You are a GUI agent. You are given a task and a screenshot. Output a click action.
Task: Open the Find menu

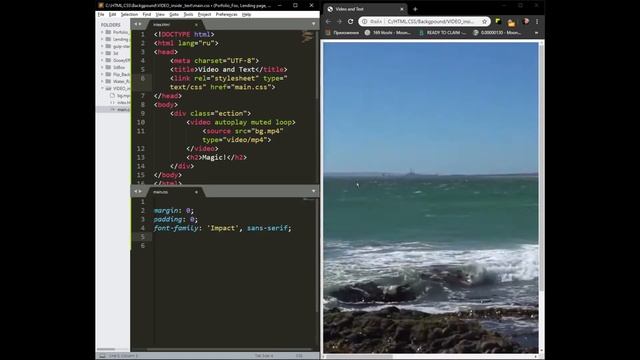[147, 14]
